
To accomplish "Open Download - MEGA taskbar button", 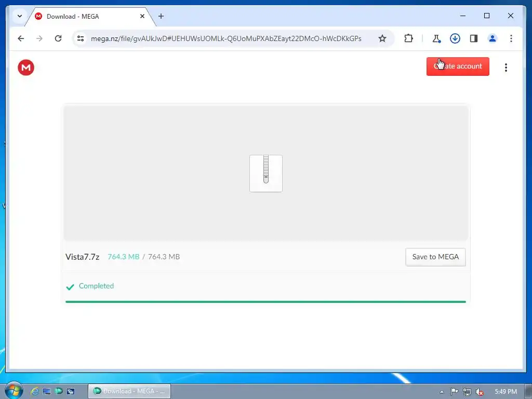I will [x=129, y=391].
